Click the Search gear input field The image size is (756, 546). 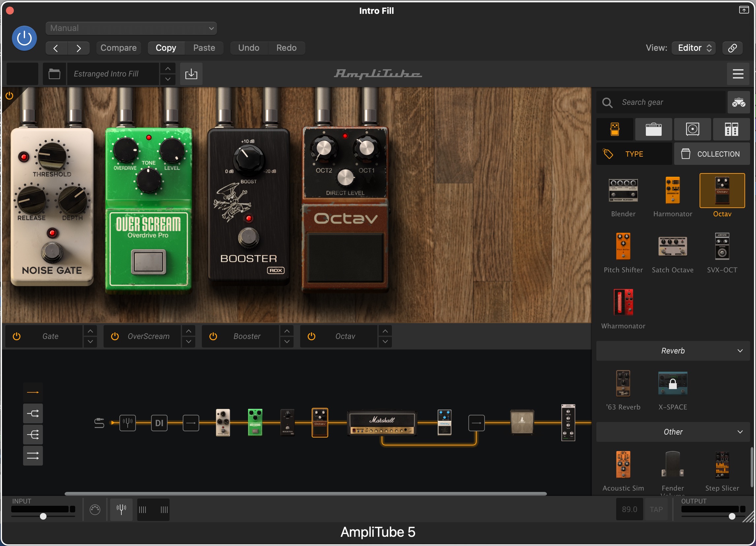coord(661,102)
